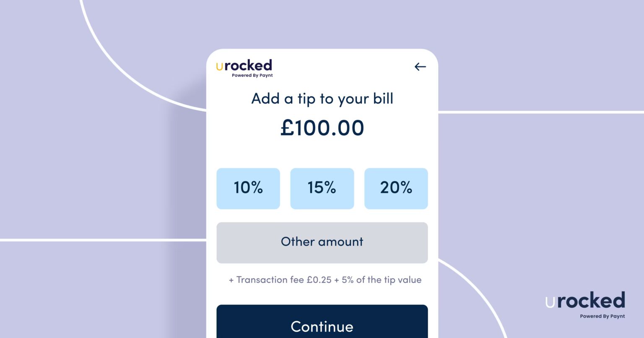The height and width of the screenshot is (338, 644).
Task: Select the 10% tip option
Action: 248,188
